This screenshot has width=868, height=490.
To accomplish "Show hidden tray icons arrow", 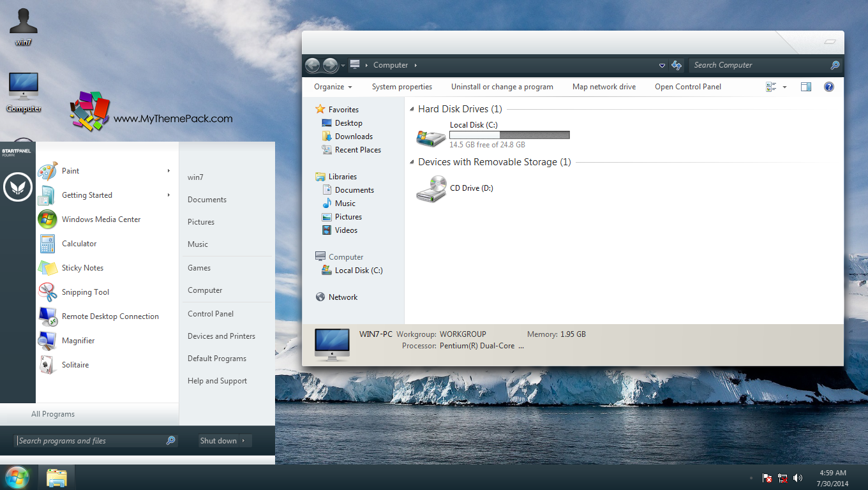I will click(x=752, y=478).
